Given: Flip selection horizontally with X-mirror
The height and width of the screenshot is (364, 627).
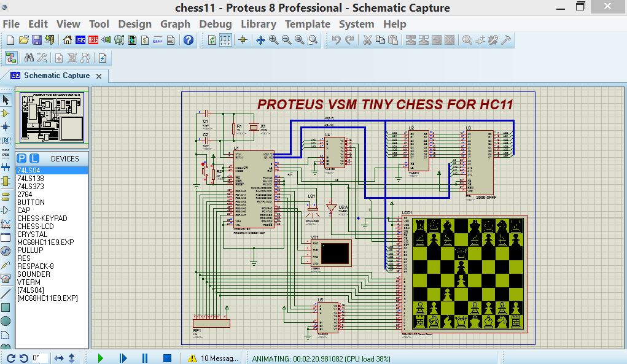Looking at the screenshot, I should (59, 358).
